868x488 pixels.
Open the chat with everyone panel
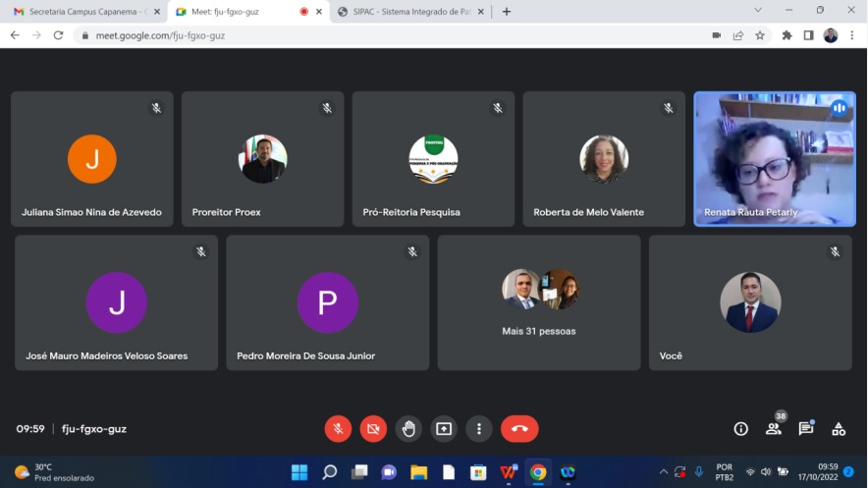806,429
